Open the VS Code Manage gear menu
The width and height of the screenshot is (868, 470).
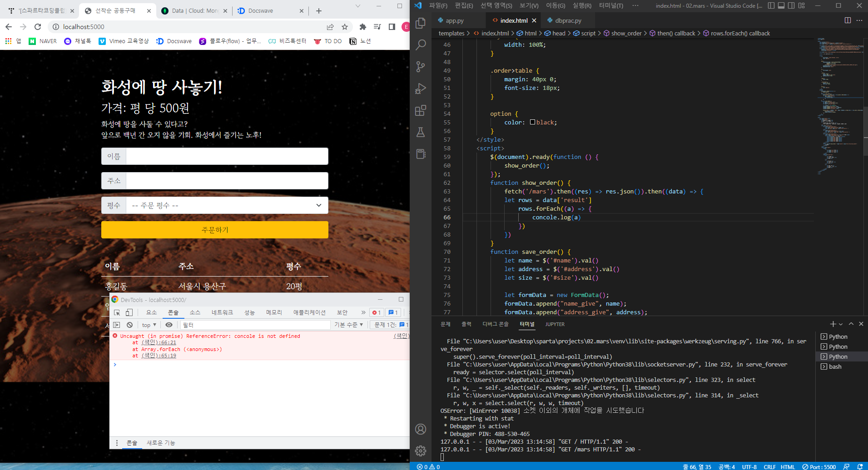pyautogui.click(x=421, y=450)
